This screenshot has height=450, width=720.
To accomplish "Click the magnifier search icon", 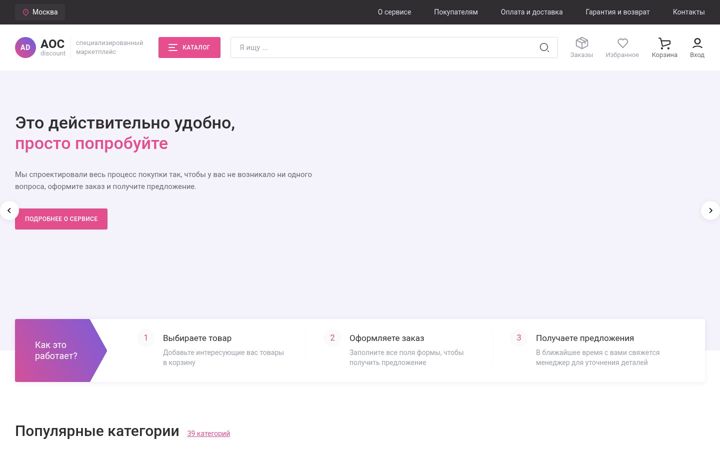I will click(544, 47).
